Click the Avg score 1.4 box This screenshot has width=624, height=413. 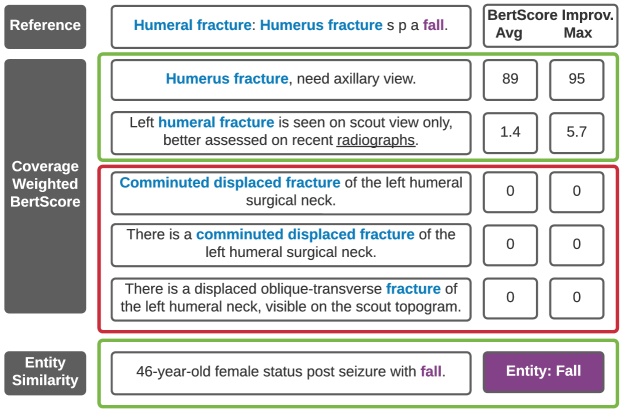click(510, 133)
